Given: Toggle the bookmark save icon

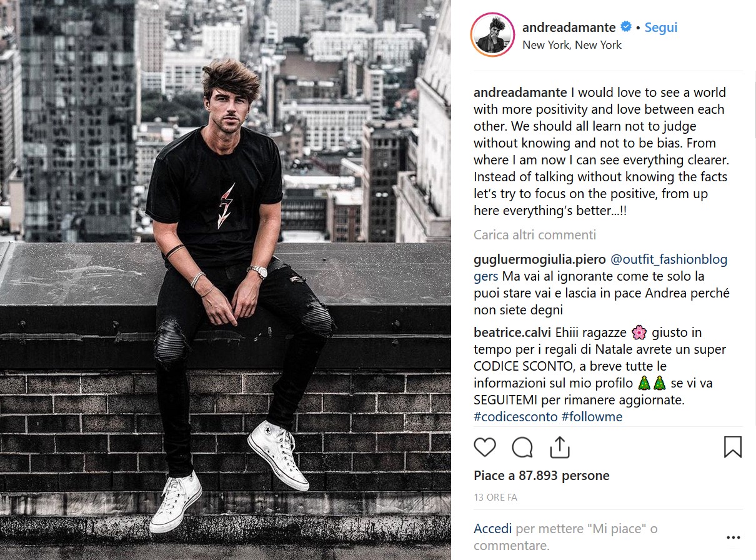Looking at the screenshot, I should [733, 447].
